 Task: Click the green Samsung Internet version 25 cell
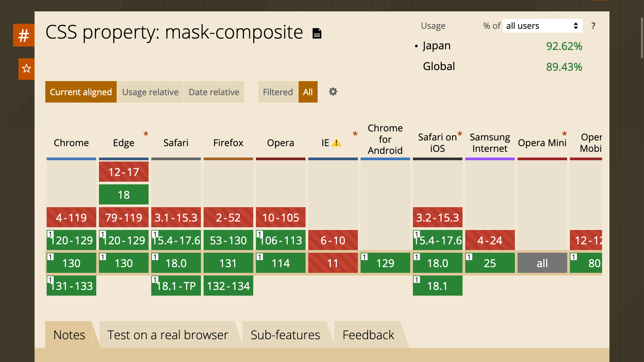coord(490,263)
